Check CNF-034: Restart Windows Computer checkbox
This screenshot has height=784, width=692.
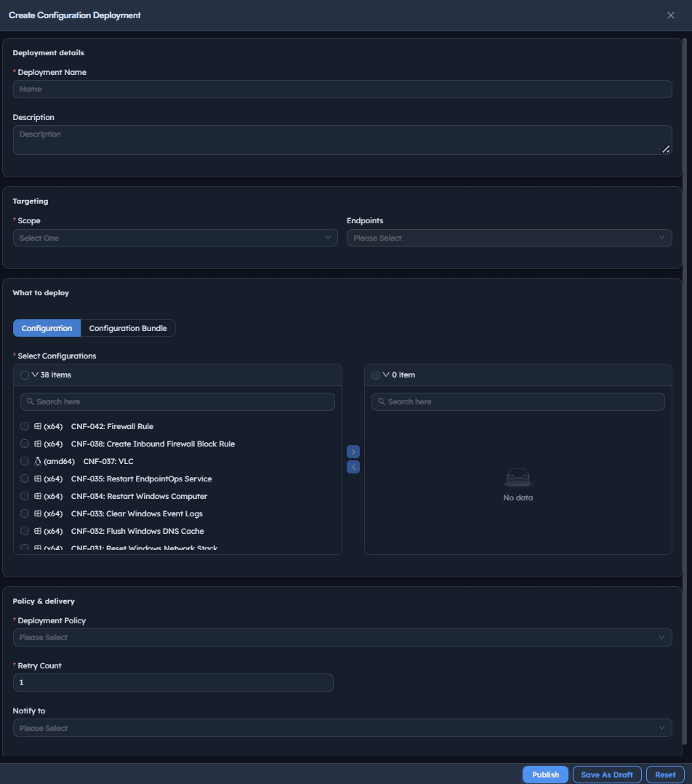(25, 497)
